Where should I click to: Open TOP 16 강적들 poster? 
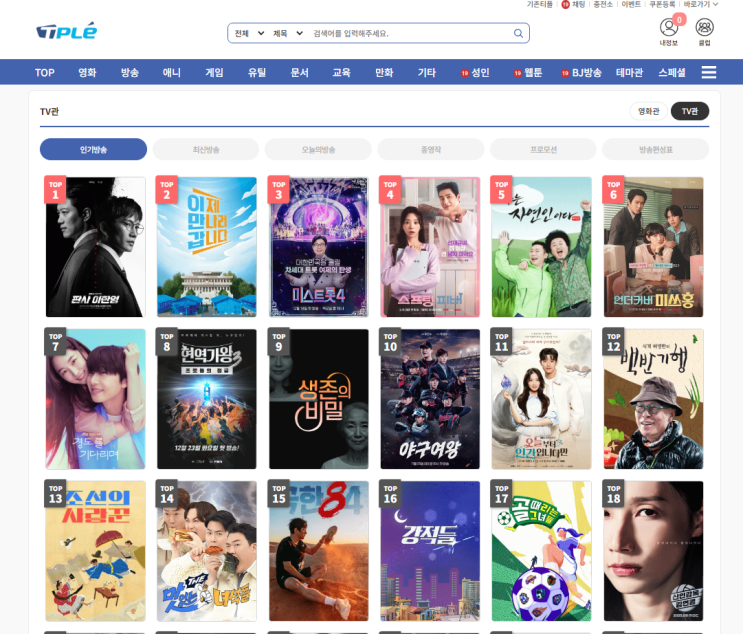point(430,551)
